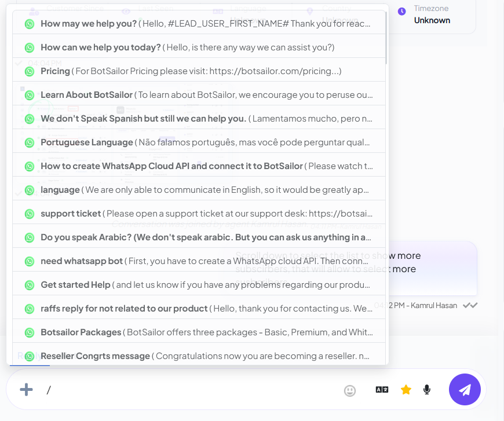504x421 pixels.
Task: Click the canned replies list scrollbar
Action: 386,38
